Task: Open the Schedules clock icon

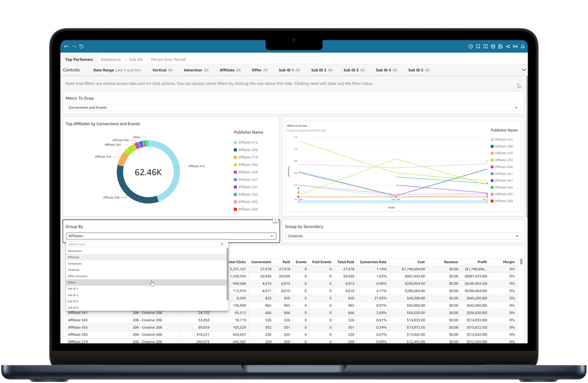Action: coord(470,46)
